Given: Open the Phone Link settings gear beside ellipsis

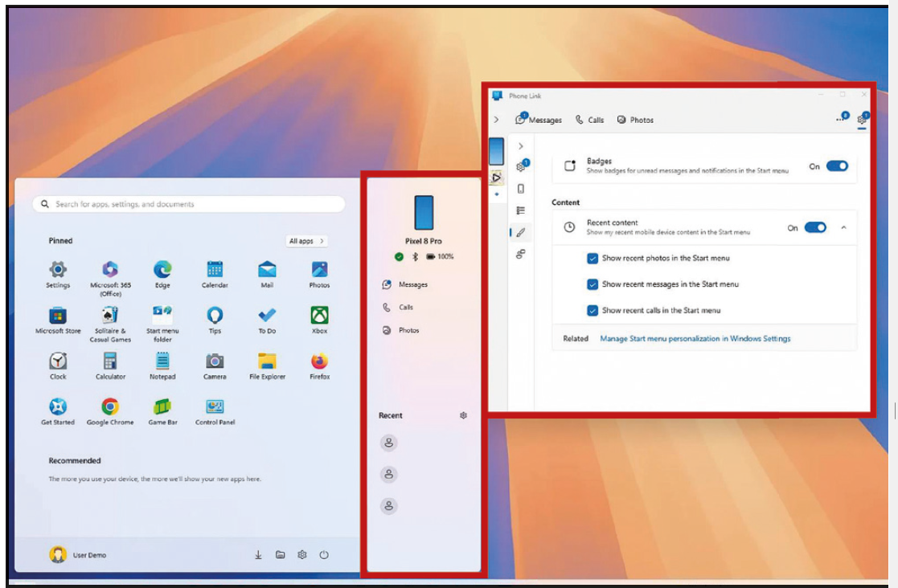Looking at the screenshot, I should [861, 119].
